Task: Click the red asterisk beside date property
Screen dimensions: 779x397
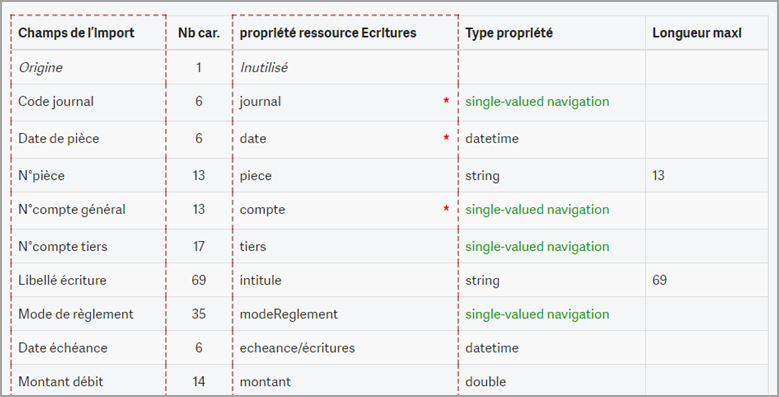Action: [446, 137]
